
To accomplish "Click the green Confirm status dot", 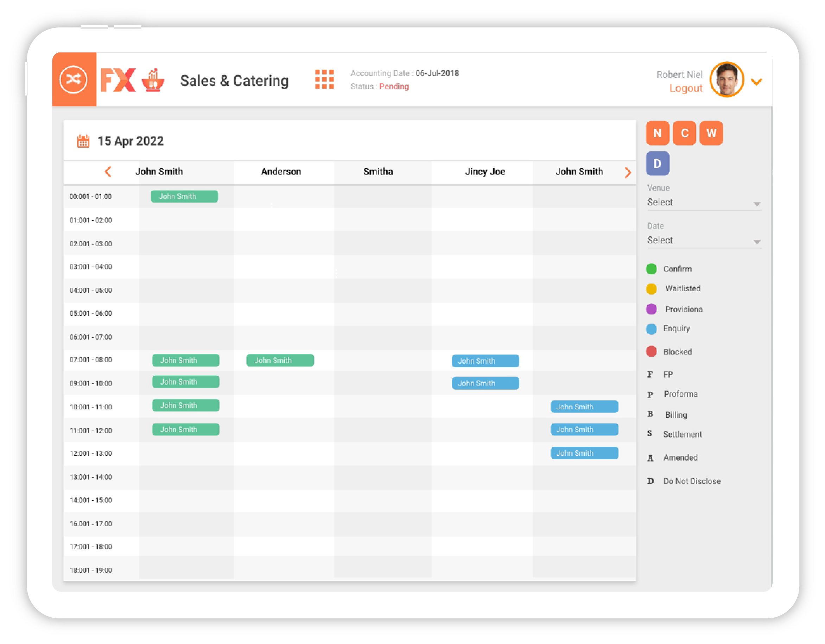I will pos(651,269).
